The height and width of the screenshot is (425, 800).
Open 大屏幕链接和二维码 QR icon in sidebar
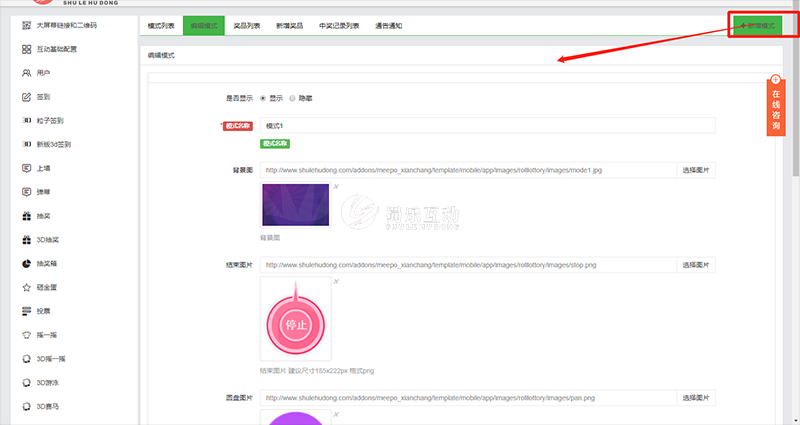(27, 25)
